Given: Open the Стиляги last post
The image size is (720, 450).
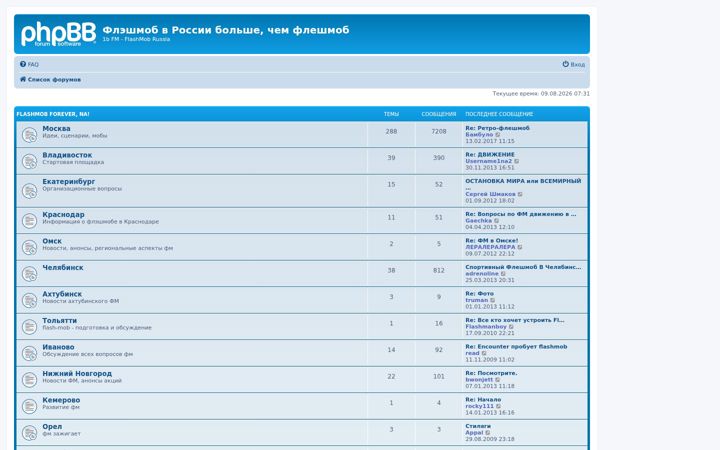Looking at the screenshot, I should point(478,426).
